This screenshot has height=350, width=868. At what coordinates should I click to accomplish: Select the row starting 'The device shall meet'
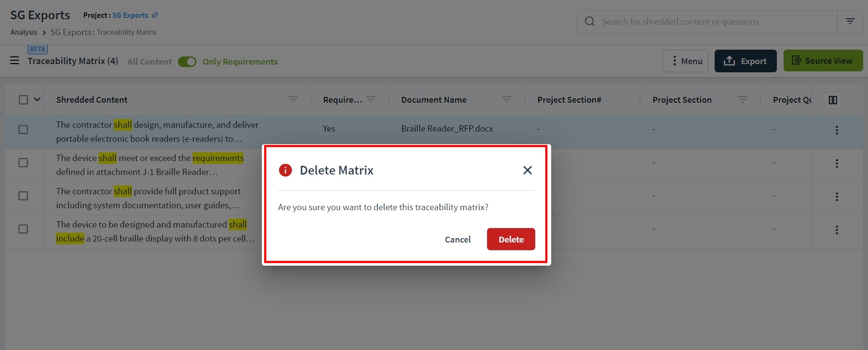coord(23,162)
